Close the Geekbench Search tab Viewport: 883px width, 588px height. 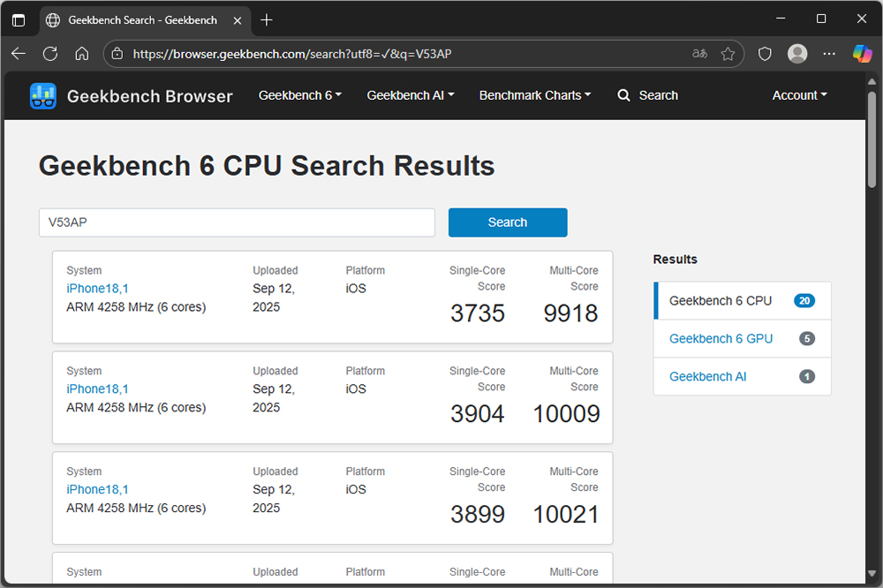click(238, 20)
